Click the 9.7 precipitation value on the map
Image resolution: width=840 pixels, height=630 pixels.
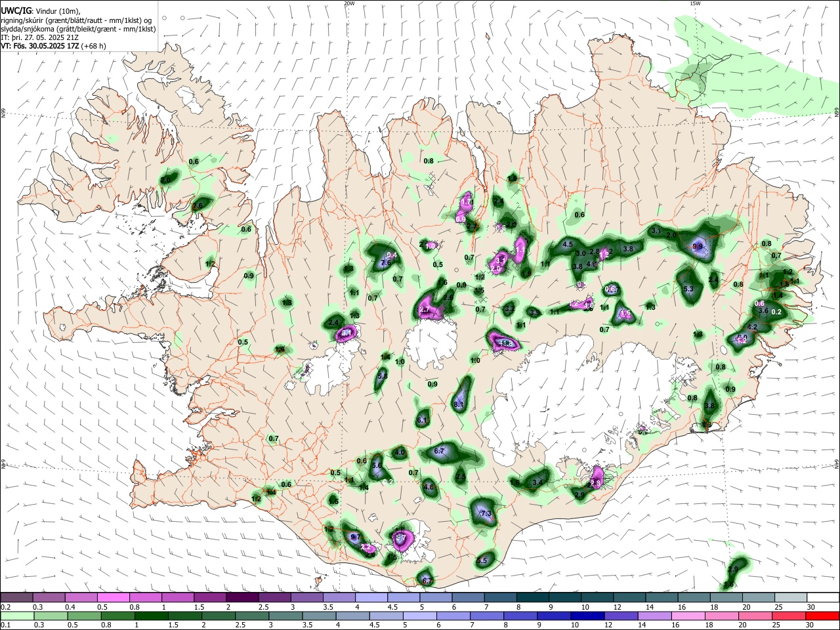tap(356, 537)
